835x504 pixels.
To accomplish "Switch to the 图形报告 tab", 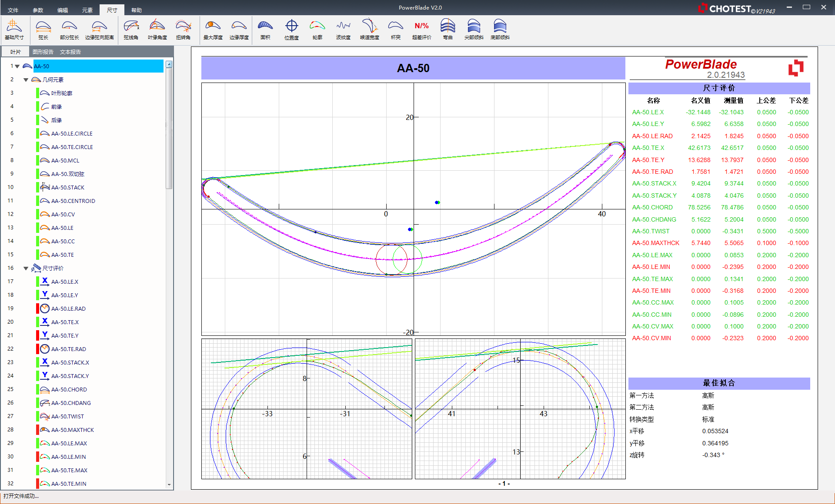I will click(43, 52).
